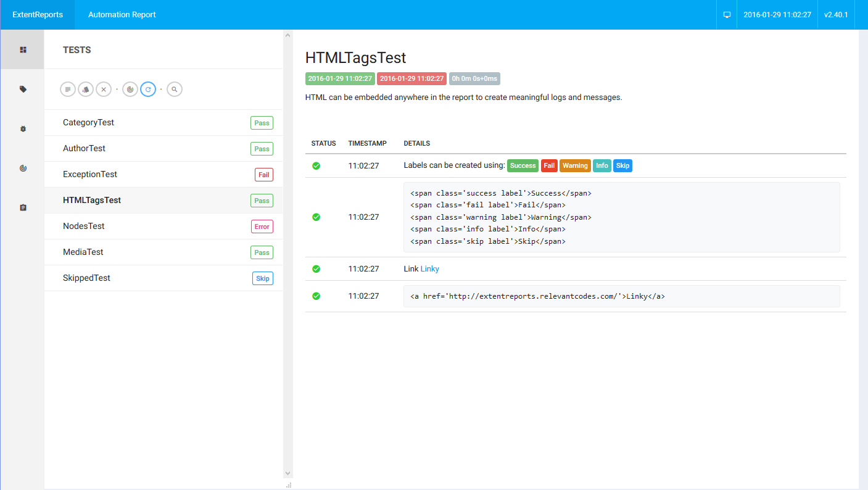Click the refresh charts circular arrow icon

point(148,89)
